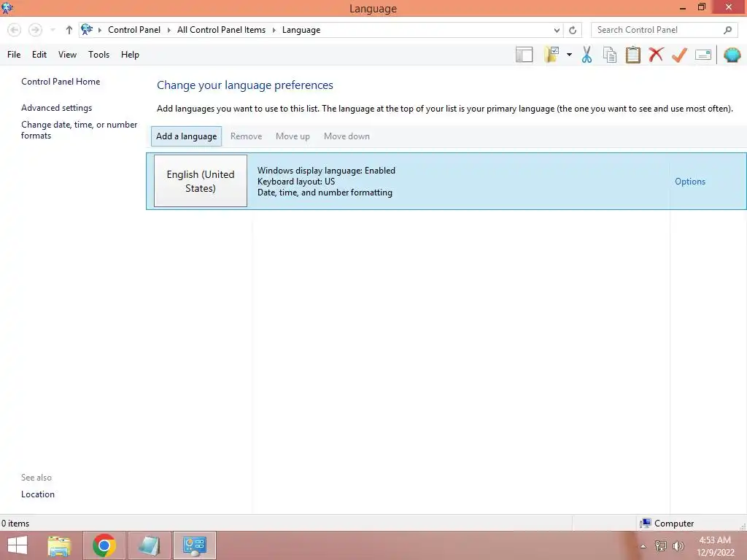Click the Copy documents icon
The image size is (747, 560).
coord(610,55)
